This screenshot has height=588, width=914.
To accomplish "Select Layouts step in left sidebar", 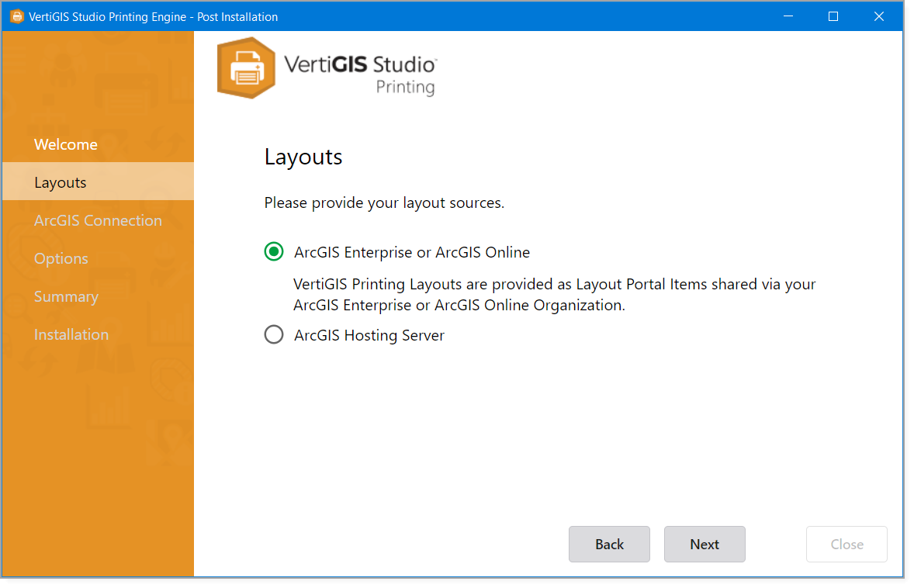I will [x=61, y=182].
